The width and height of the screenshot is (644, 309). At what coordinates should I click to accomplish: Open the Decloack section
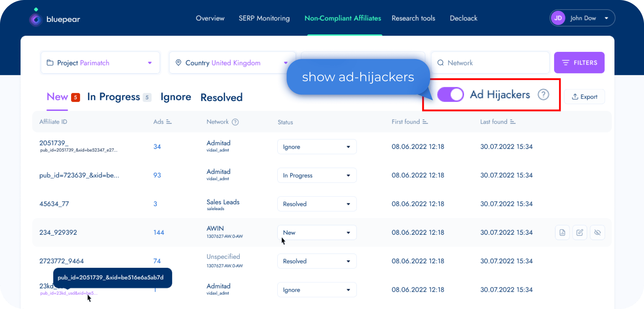pos(464,18)
